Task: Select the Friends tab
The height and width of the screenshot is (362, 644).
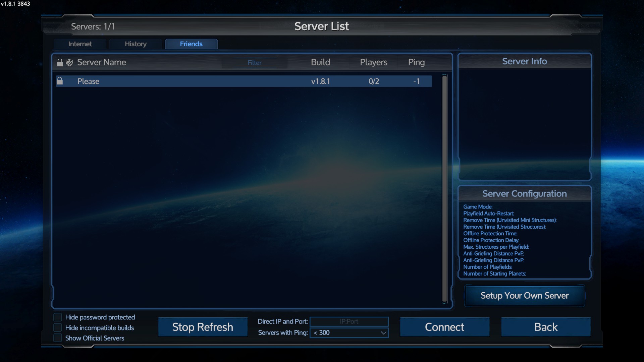Action: 191,44
